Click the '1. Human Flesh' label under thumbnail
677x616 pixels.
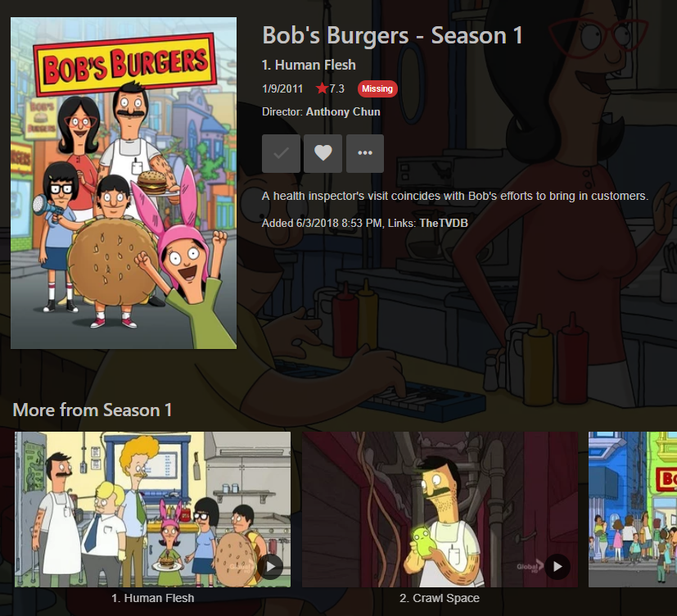[x=153, y=598]
